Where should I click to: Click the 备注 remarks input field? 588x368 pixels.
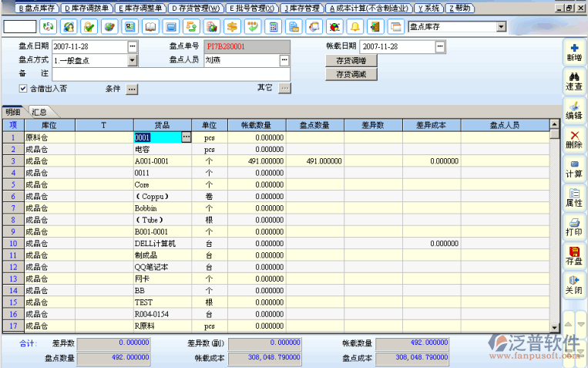170,74
